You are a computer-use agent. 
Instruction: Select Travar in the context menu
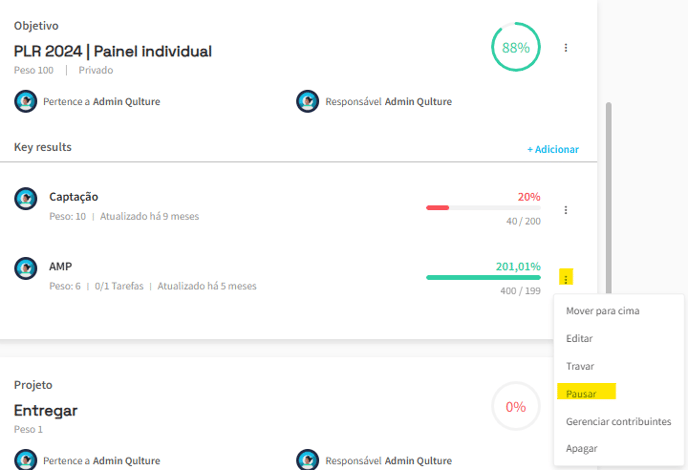(580, 366)
